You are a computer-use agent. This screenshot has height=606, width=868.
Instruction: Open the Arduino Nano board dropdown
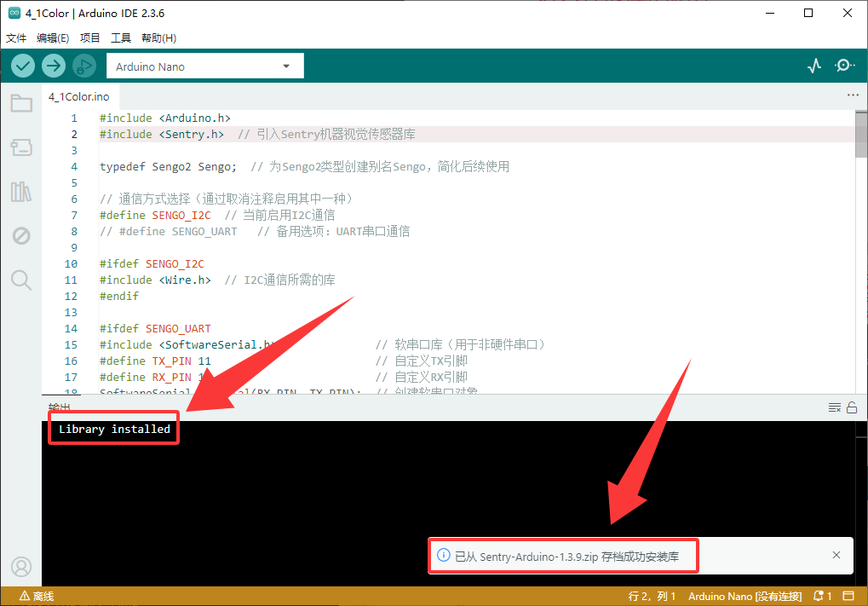(204, 66)
